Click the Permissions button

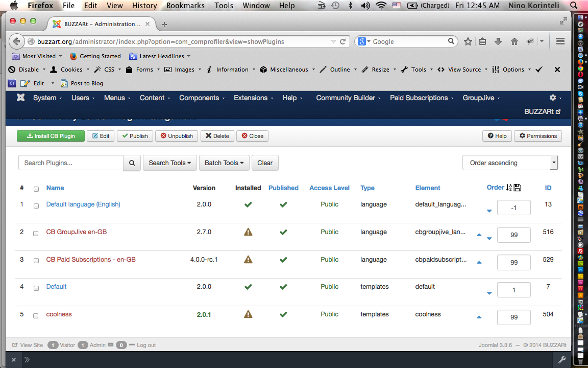click(x=538, y=136)
